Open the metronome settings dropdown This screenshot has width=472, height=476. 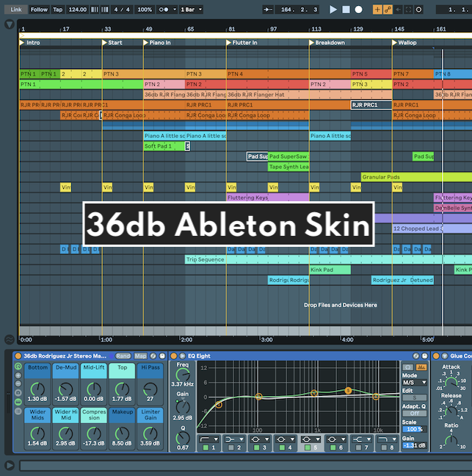[175, 10]
